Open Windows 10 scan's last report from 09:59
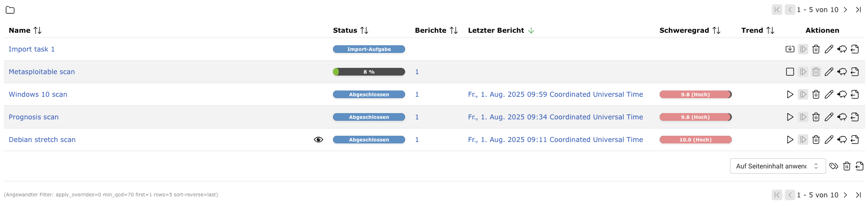Screen dimensions: 868x206 (555, 94)
